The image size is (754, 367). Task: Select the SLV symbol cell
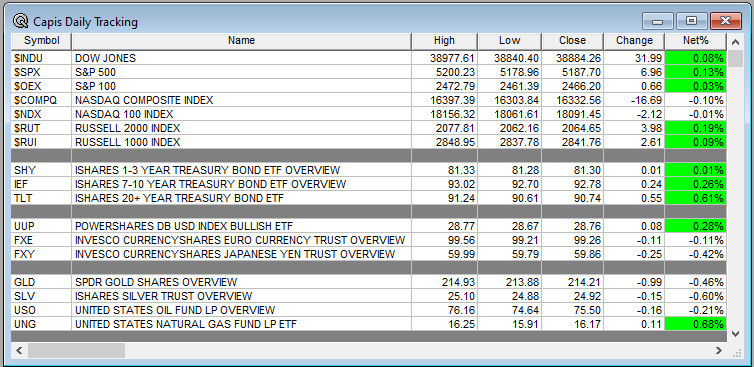41,295
